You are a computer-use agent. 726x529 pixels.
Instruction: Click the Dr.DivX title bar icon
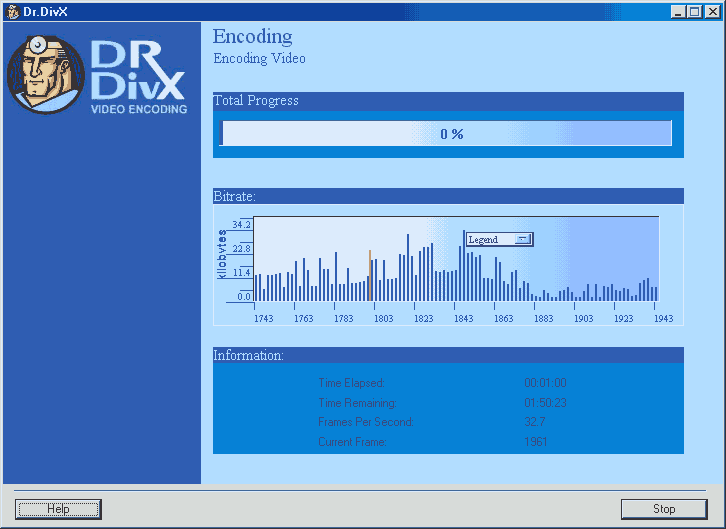(12, 11)
